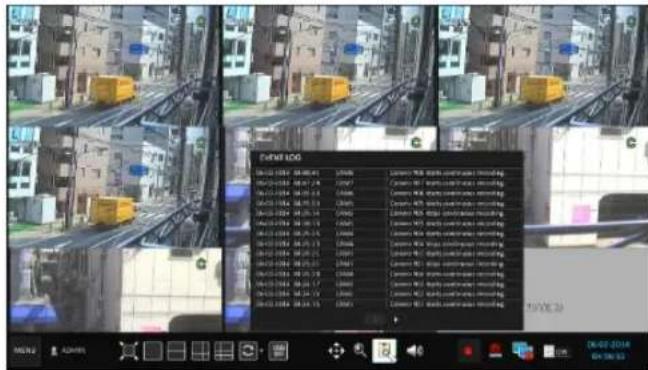Open the calendar playback search icon
Screen dimensions: 648x370
point(278,351)
